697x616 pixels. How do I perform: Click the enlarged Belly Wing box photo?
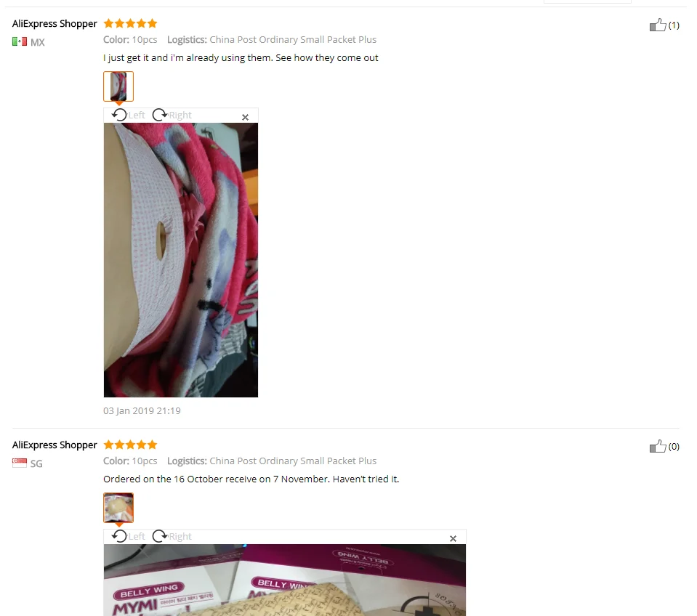(285, 580)
